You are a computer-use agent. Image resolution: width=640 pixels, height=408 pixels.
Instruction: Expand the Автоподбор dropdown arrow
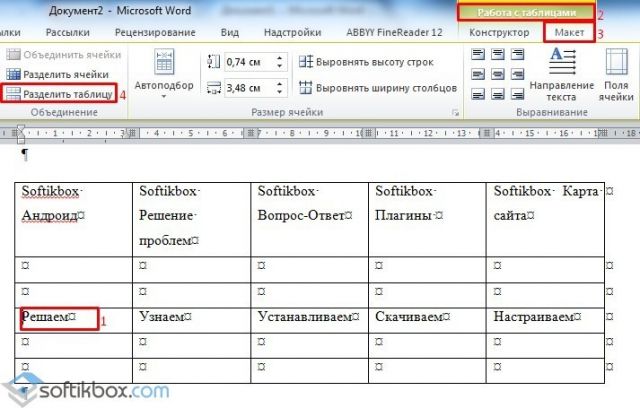pyautogui.click(x=164, y=97)
